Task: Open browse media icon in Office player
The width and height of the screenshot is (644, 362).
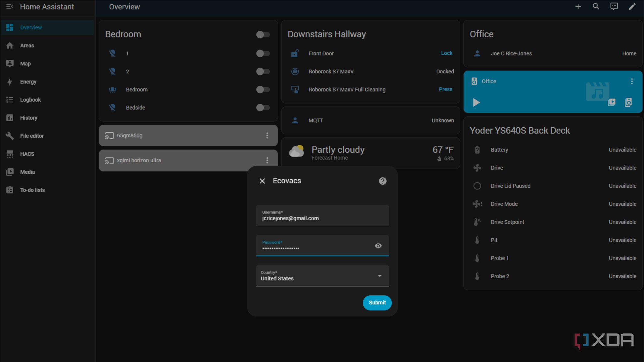Action: point(611,102)
